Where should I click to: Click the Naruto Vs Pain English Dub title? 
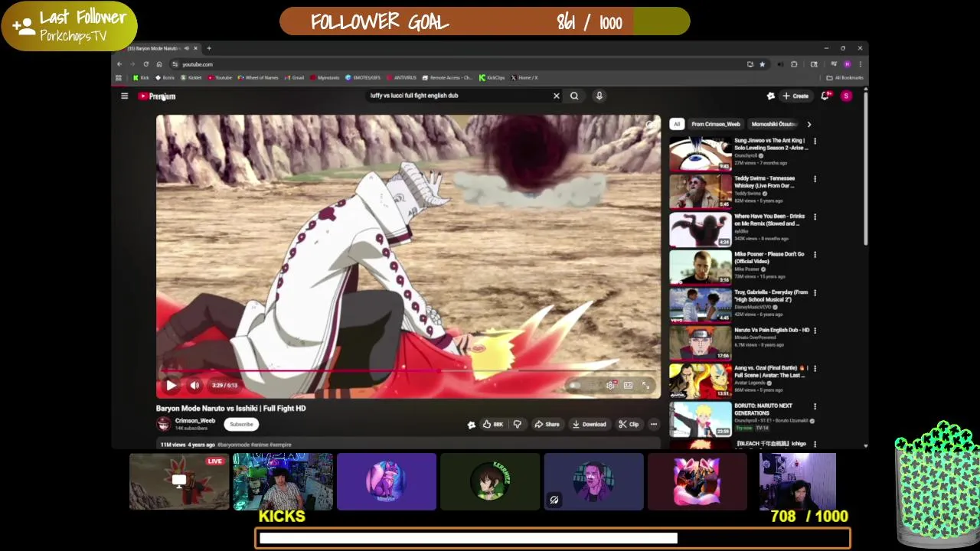(x=772, y=330)
